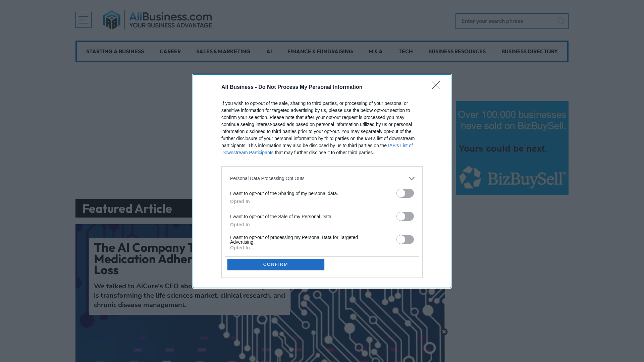The image size is (644, 362).
Task: Open Finance & Fundraising menu
Action: 320,52
